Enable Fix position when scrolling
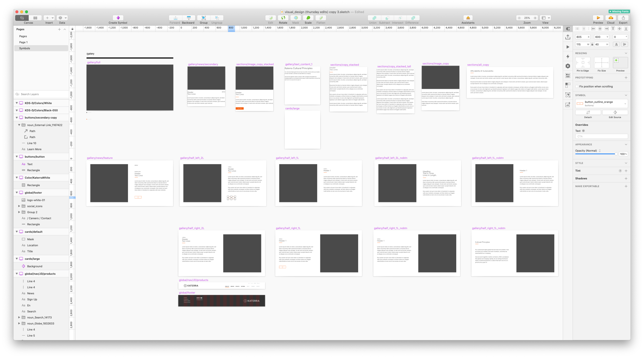Viewport: 644px width, 358px height. (x=577, y=86)
